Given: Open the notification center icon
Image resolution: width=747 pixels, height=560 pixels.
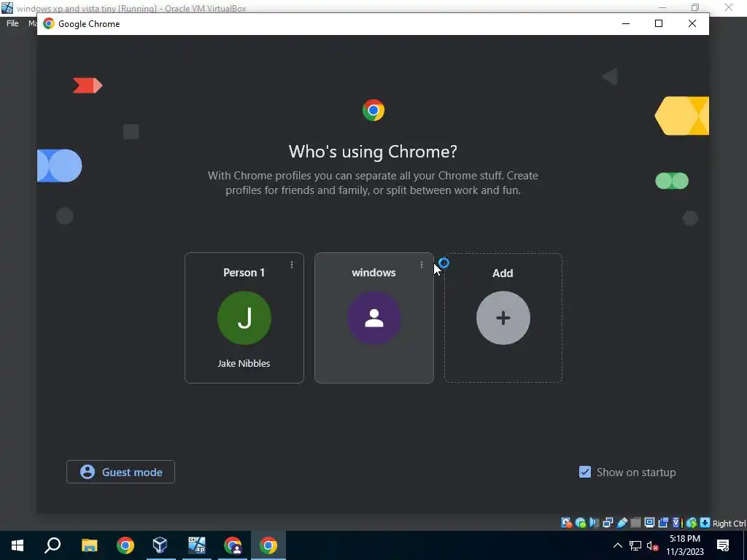Looking at the screenshot, I should [723, 545].
